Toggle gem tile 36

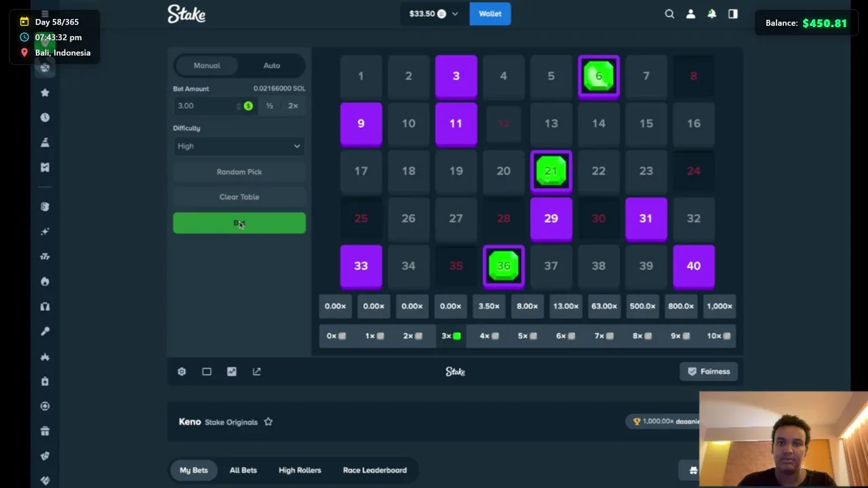tap(504, 266)
